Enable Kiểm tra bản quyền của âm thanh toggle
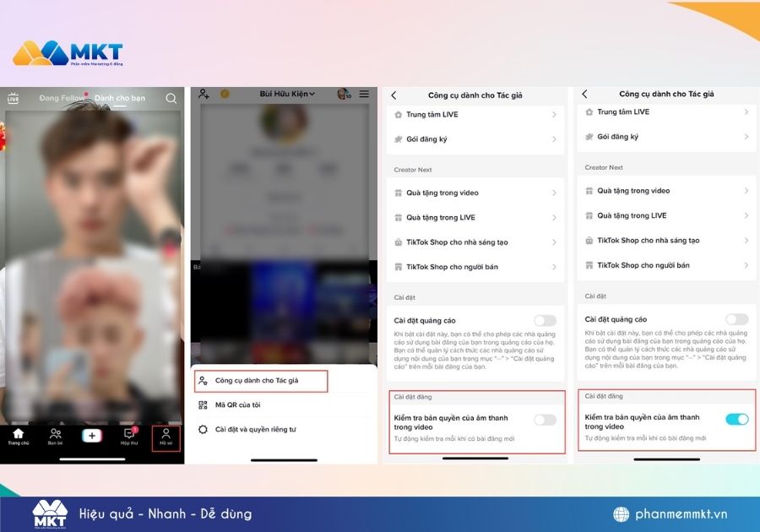Screen dimensions: 760x532 tap(545, 419)
